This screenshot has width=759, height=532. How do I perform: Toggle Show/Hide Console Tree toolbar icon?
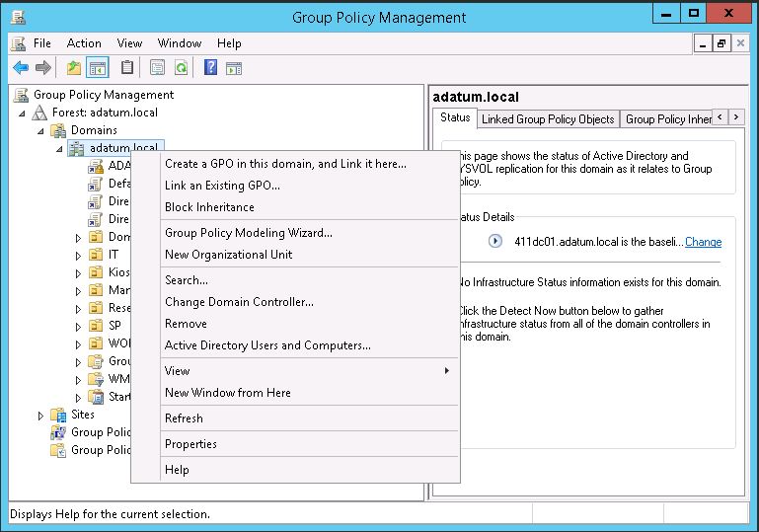(x=98, y=68)
